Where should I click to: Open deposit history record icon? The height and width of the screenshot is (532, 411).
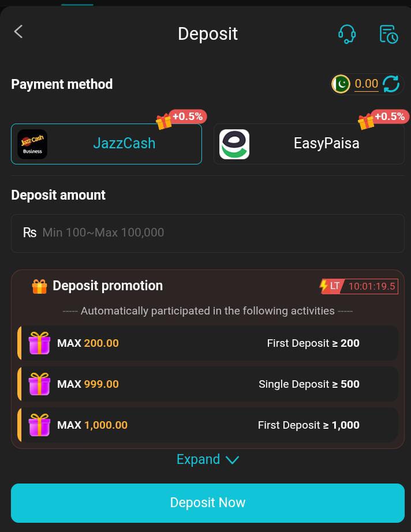[x=388, y=34]
